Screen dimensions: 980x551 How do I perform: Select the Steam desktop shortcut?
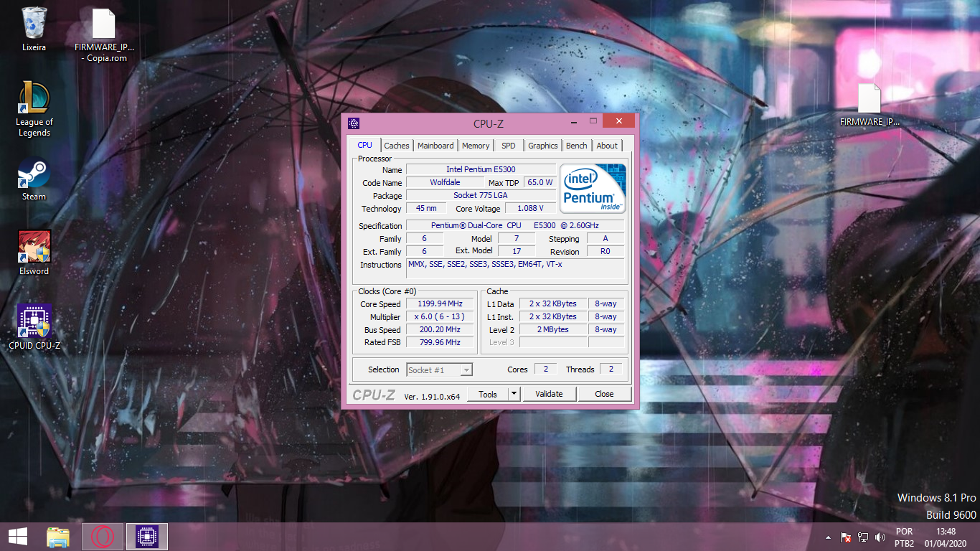click(x=34, y=179)
